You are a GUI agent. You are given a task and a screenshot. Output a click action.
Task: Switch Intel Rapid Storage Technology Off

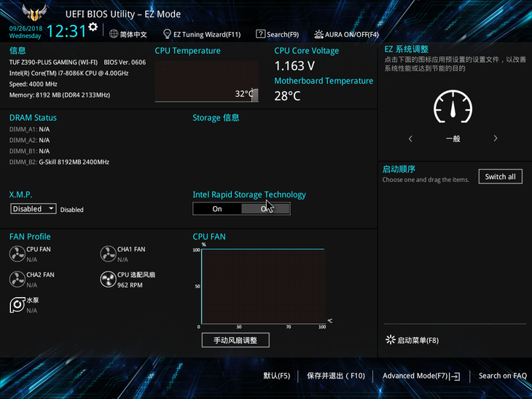click(266, 209)
